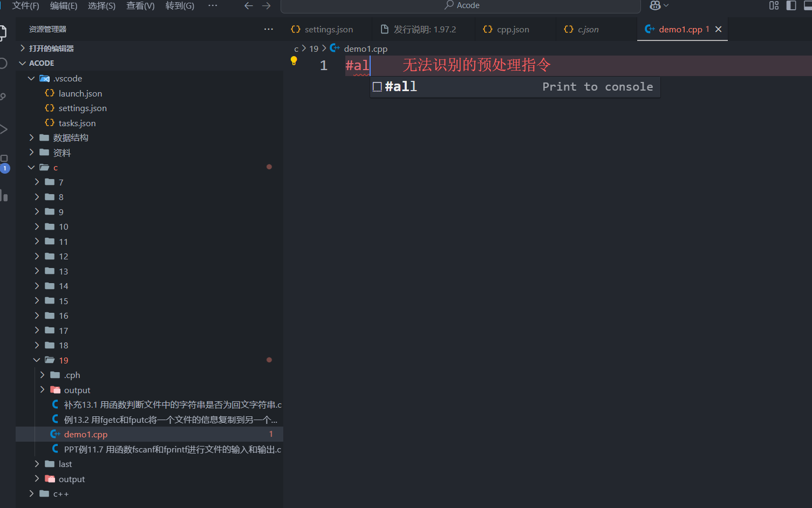Open launch.json in the file tree
This screenshot has width=812, height=508.
click(80, 94)
